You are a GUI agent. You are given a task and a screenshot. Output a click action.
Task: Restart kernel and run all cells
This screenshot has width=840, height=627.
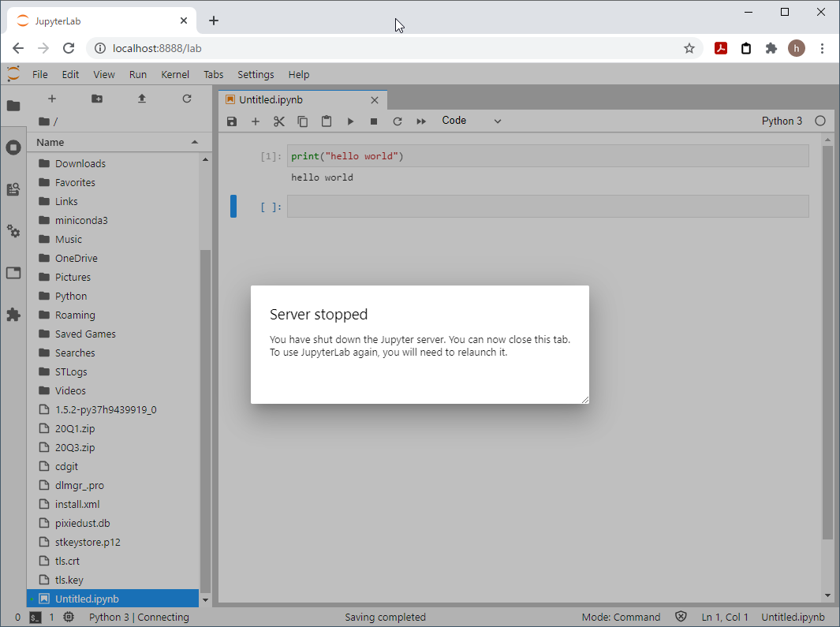click(421, 121)
